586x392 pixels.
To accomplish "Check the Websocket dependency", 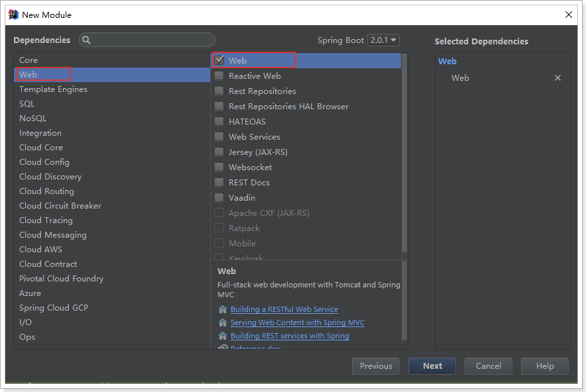I will pos(219,167).
